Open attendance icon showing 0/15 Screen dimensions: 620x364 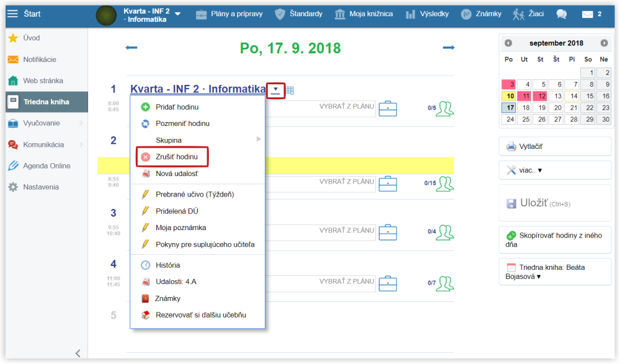pyautogui.click(x=445, y=184)
